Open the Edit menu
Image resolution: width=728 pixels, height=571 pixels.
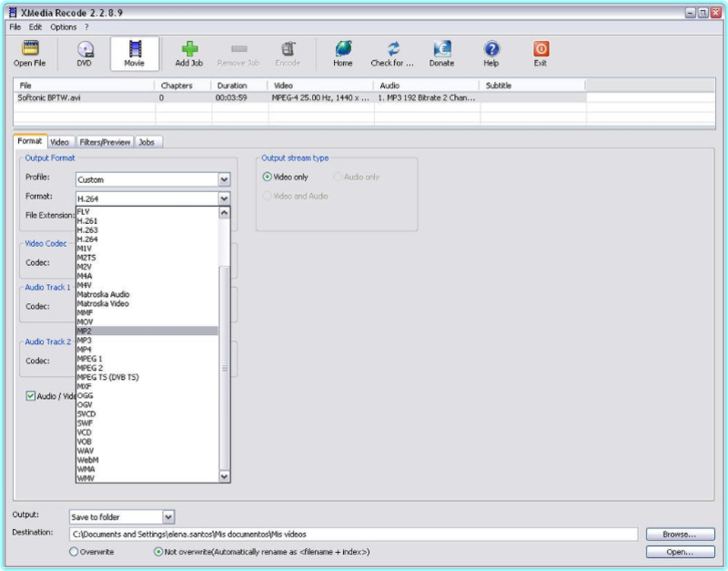coord(35,27)
